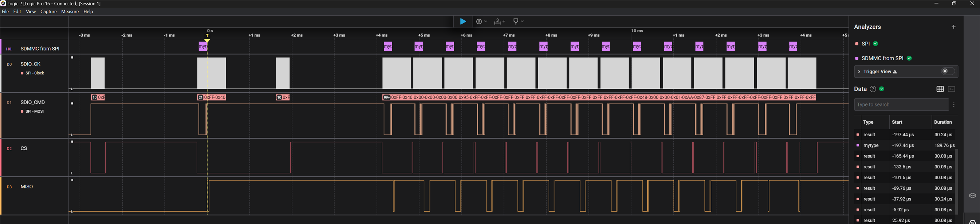Open the View menu
980x224 pixels.
31,12
